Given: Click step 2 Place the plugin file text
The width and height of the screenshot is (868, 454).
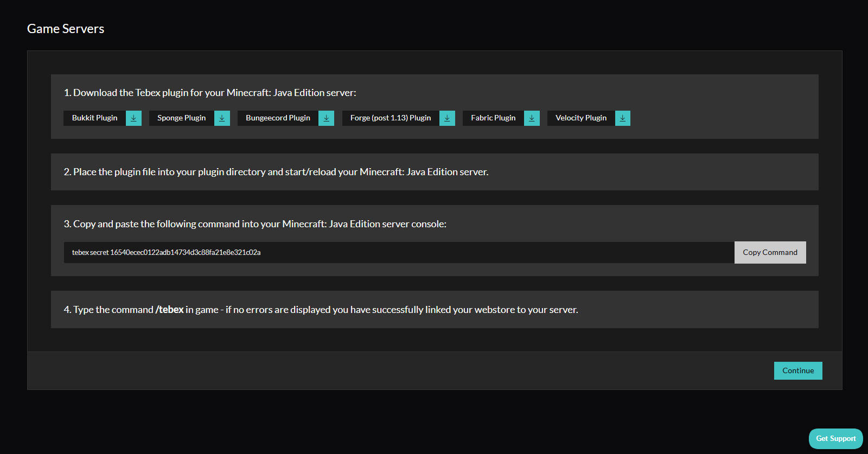Looking at the screenshot, I should coord(276,172).
